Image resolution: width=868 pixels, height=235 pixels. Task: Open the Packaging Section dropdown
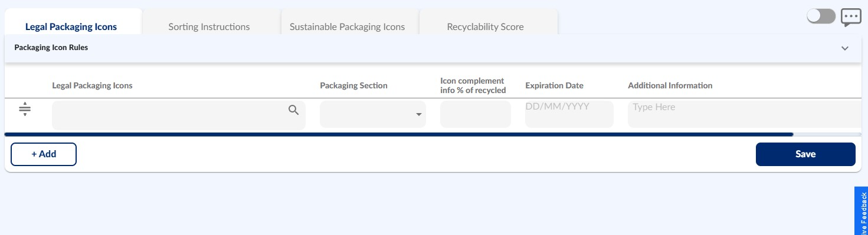point(373,114)
